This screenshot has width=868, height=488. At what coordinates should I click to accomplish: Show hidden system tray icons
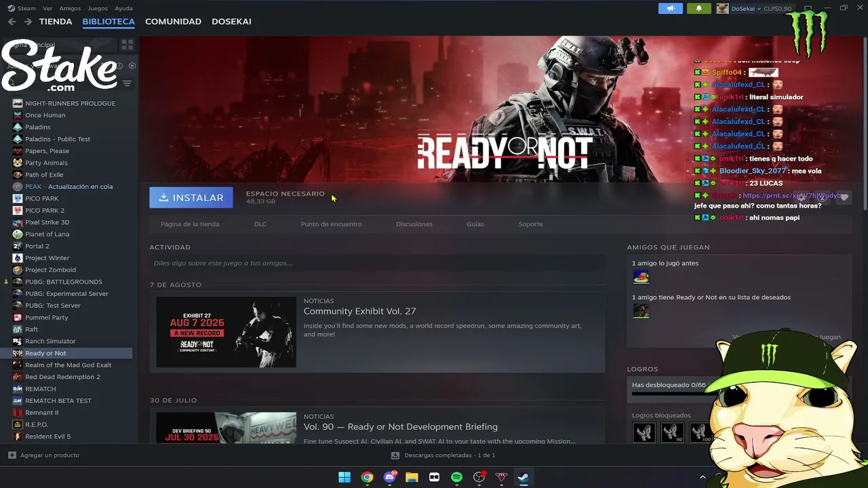[x=703, y=477]
